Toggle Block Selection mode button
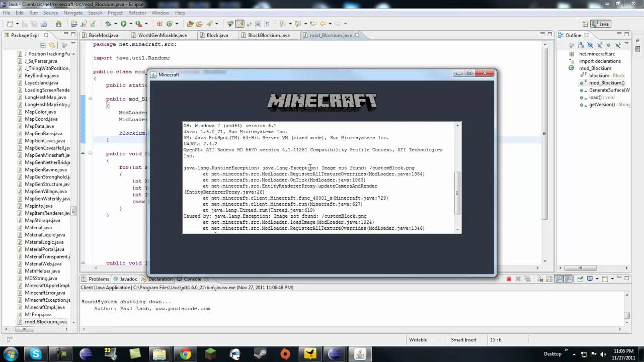 (258, 24)
